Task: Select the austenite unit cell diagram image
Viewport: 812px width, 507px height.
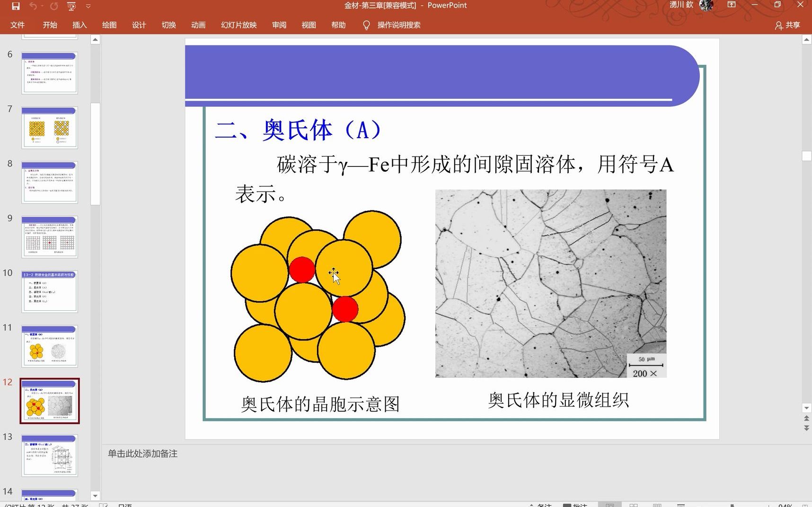Action: click(318, 296)
